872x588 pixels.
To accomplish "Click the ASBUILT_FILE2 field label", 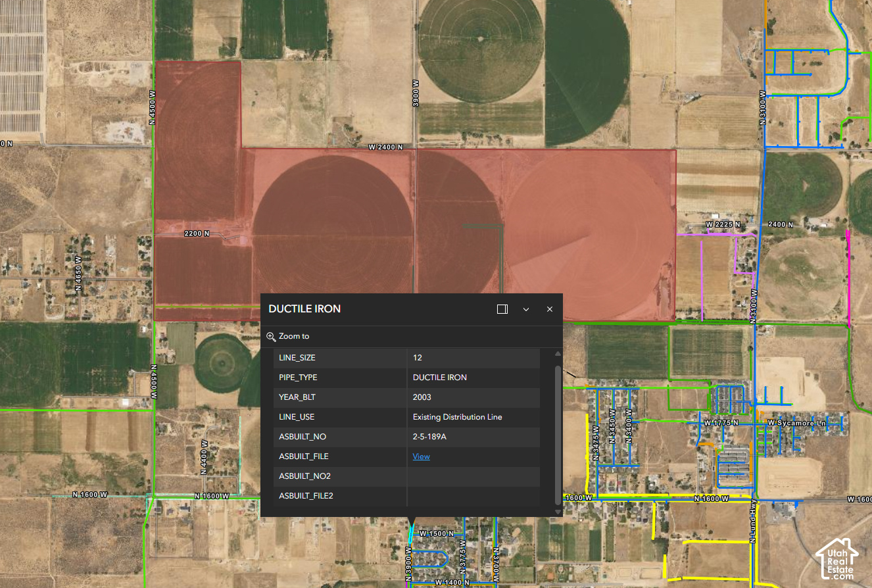I will click(306, 496).
